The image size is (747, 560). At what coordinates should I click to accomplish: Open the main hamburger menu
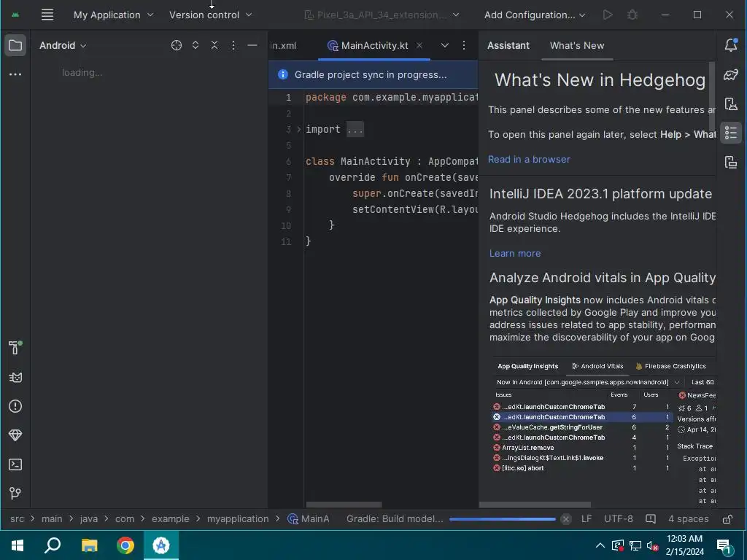[47, 15]
